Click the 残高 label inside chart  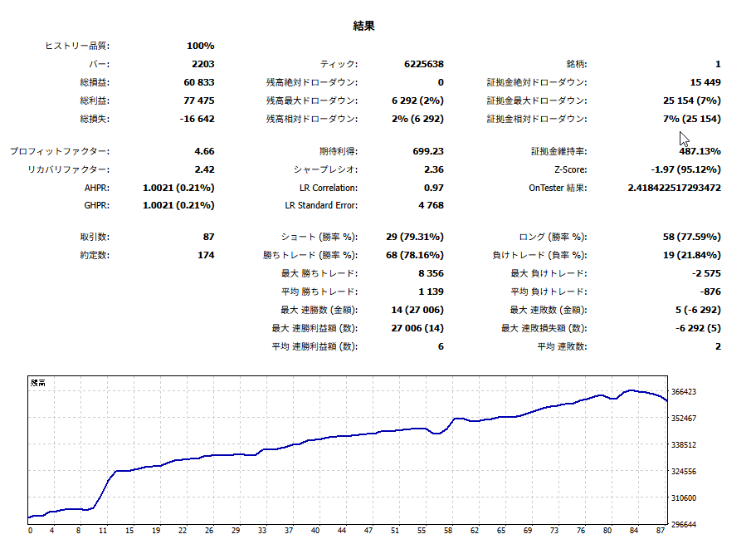point(38,383)
